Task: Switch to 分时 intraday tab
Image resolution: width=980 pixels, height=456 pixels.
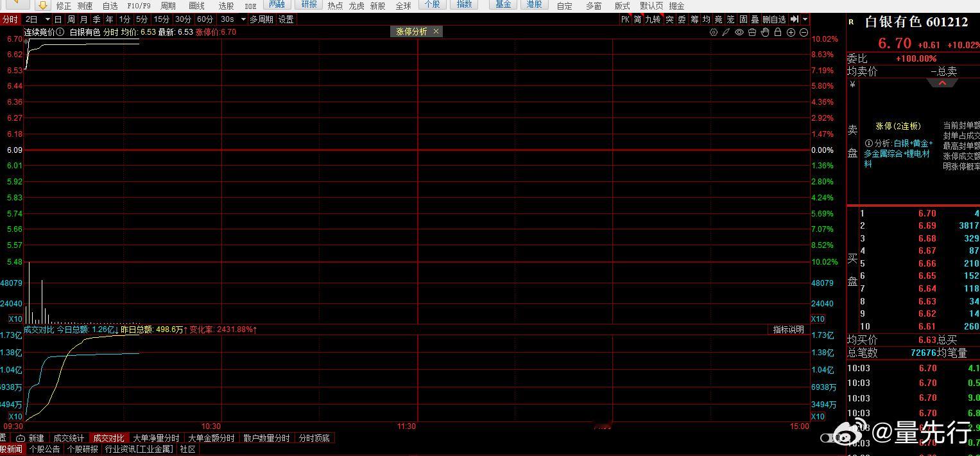Action: [10, 19]
